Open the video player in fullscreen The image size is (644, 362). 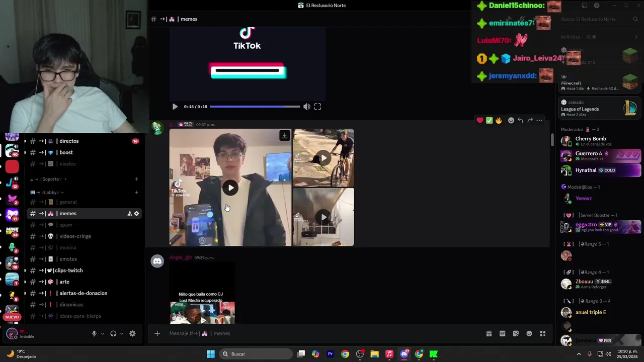(x=317, y=107)
